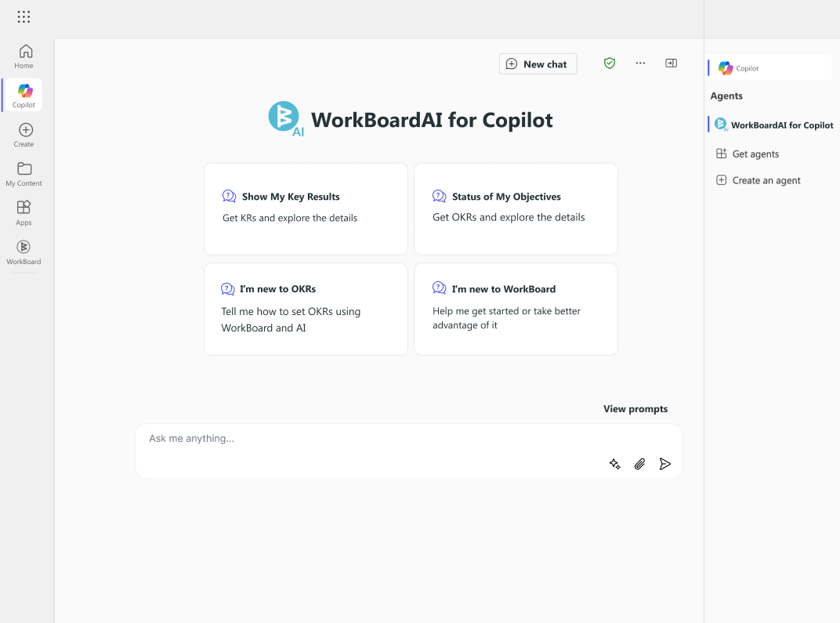Start a New chat
Viewport: 840px width, 623px height.
tap(538, 63)
